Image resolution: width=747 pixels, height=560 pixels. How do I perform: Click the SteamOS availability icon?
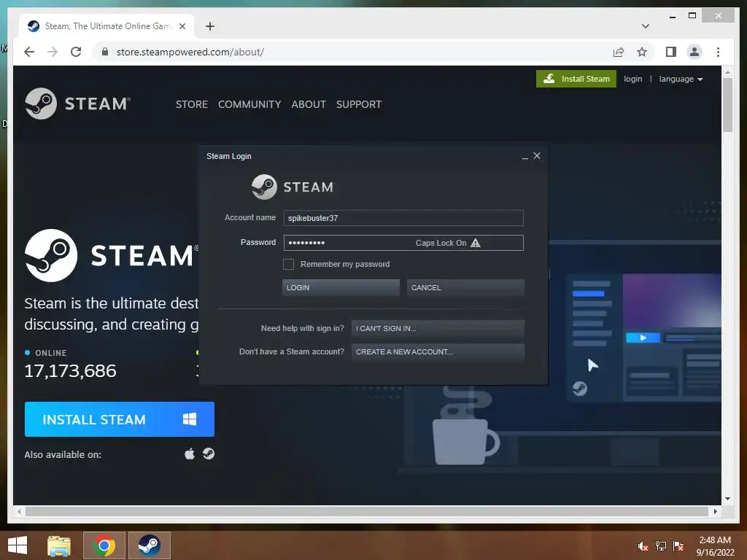pos(208,454)
